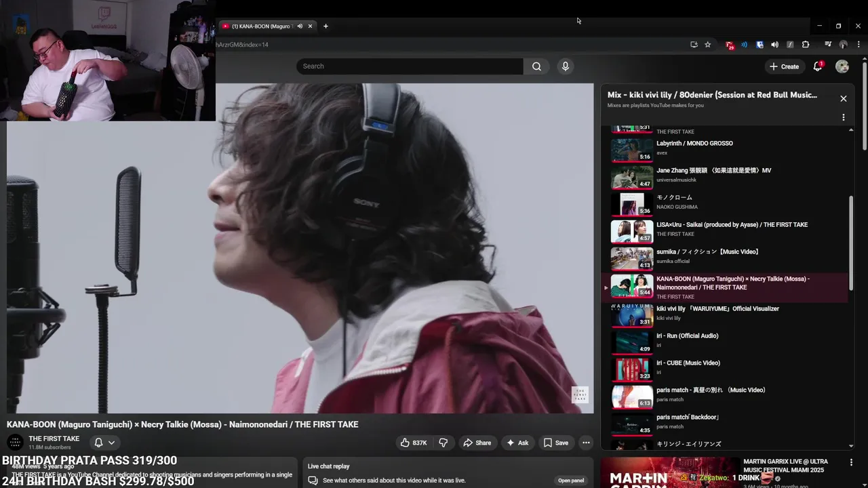The width and height of the screenshot is (868, 488).
Task: Open the red extension with badge 29
Action: tap(730, 45)
